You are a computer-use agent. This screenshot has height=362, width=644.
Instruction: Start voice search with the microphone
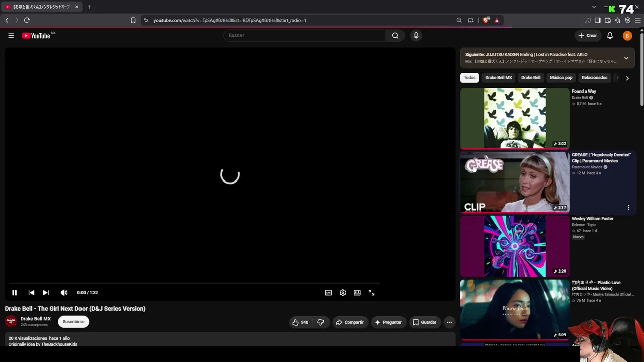pyautogui.click(x=416, y=35)
